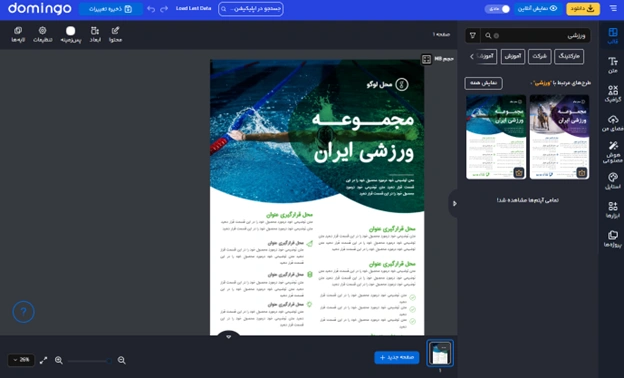Adjust the canvas zoom slider

point(90,360)
